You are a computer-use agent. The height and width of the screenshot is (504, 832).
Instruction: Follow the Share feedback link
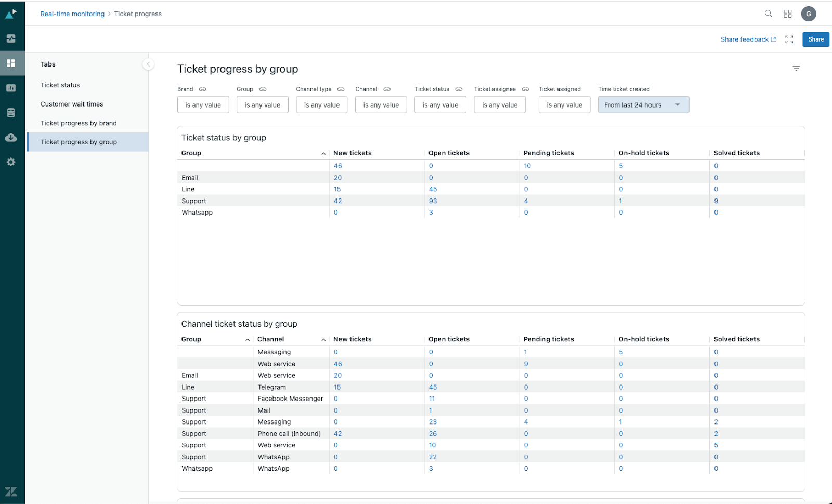point(748,39)
